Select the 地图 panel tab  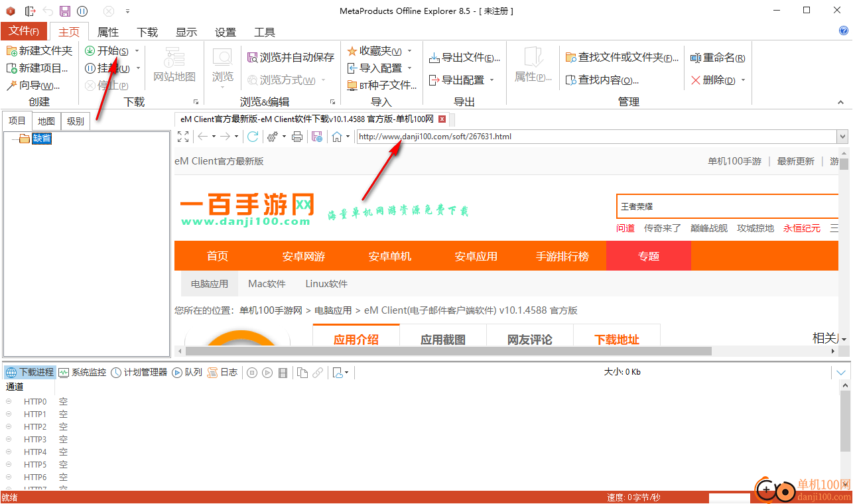(46, 121)
